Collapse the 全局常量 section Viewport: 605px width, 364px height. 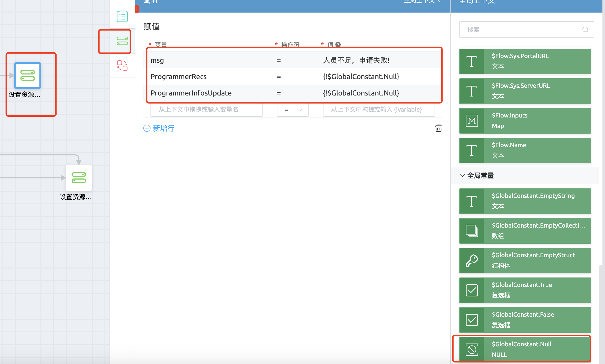462,176
